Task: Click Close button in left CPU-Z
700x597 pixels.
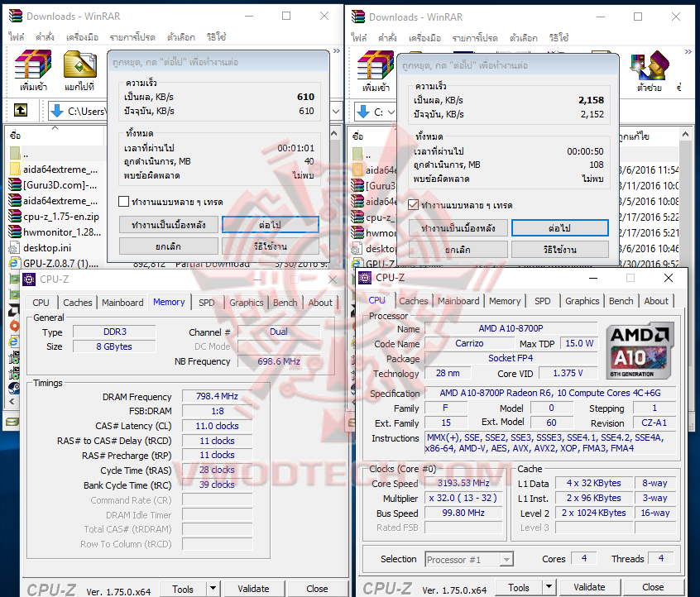Action: pos(317,589)
